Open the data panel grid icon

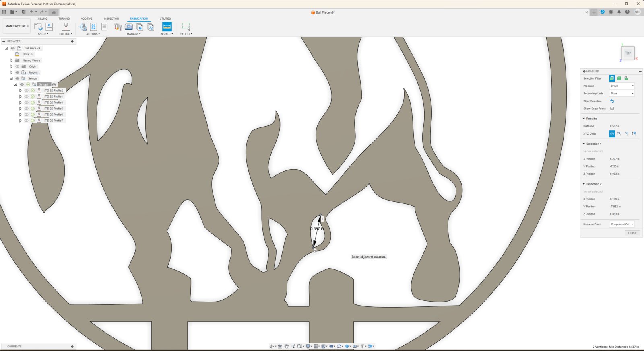pyautogui.click(x=4, y=12)
